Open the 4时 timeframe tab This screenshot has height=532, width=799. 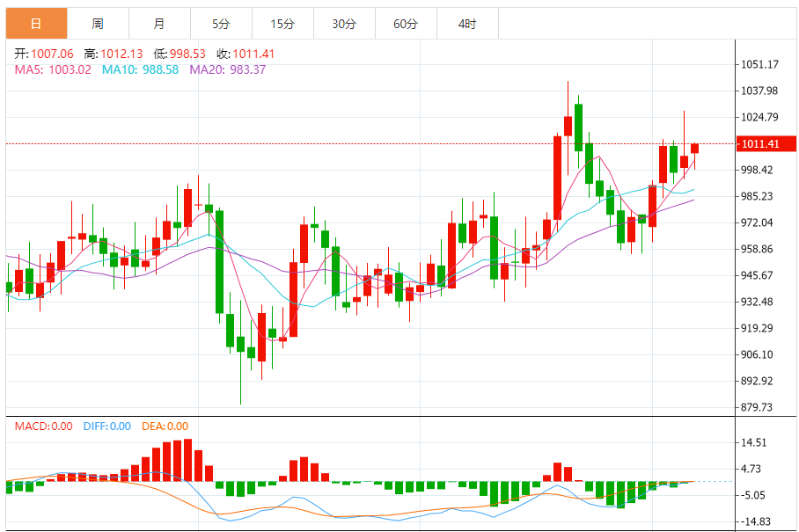coord(467,24)
